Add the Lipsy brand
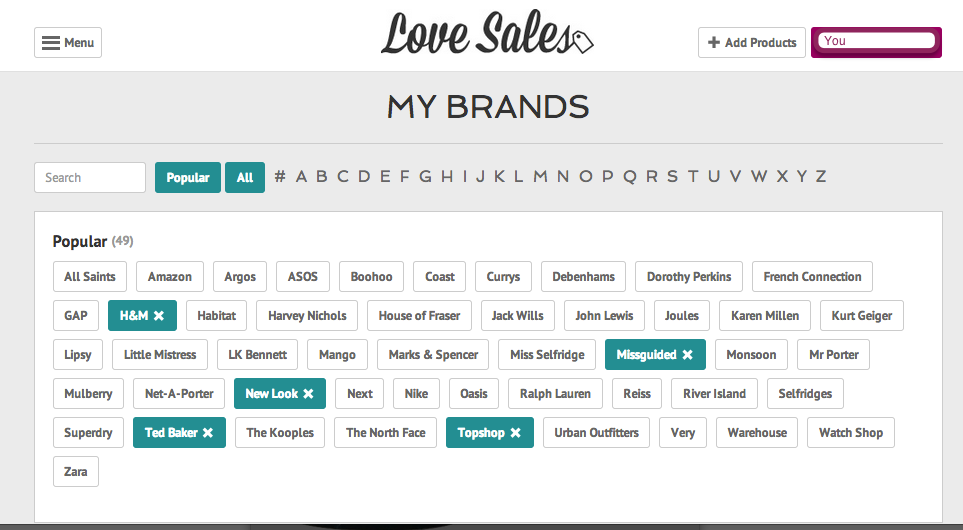963x530 pixels. (x=77, y=355)
